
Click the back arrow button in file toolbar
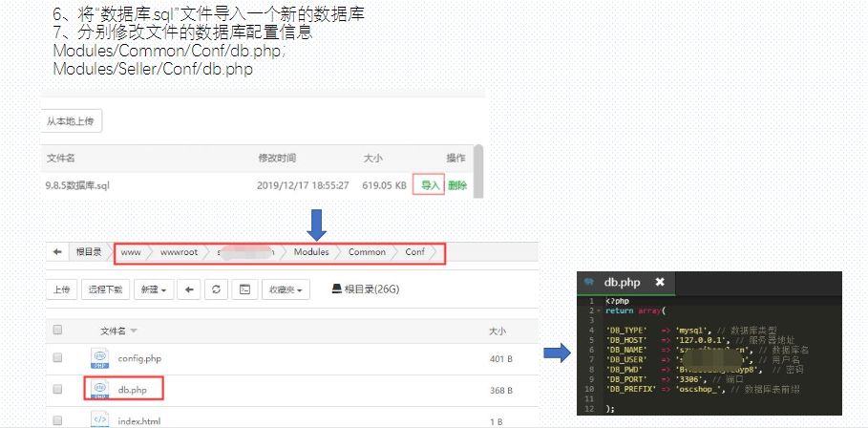[x=189, y=289]
